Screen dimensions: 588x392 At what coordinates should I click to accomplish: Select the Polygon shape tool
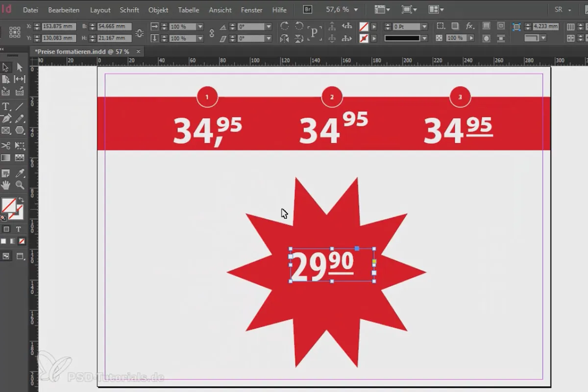pyautogui.click(x=20, y=130)
